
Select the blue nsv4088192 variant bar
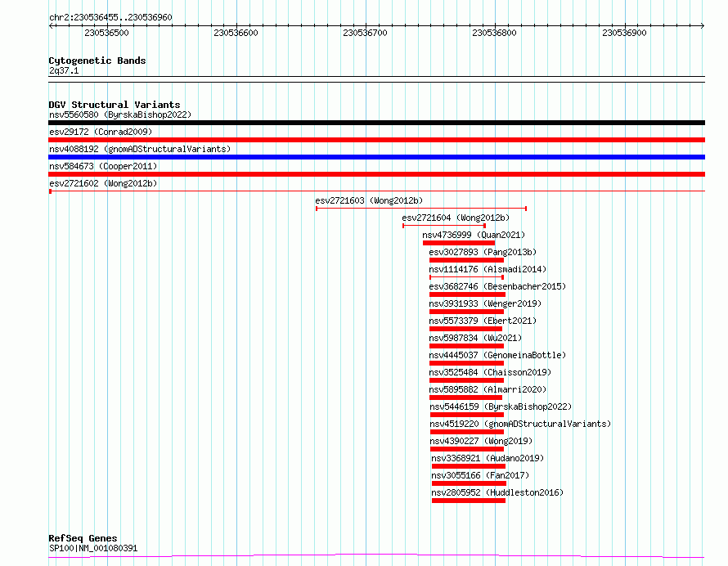376,157
